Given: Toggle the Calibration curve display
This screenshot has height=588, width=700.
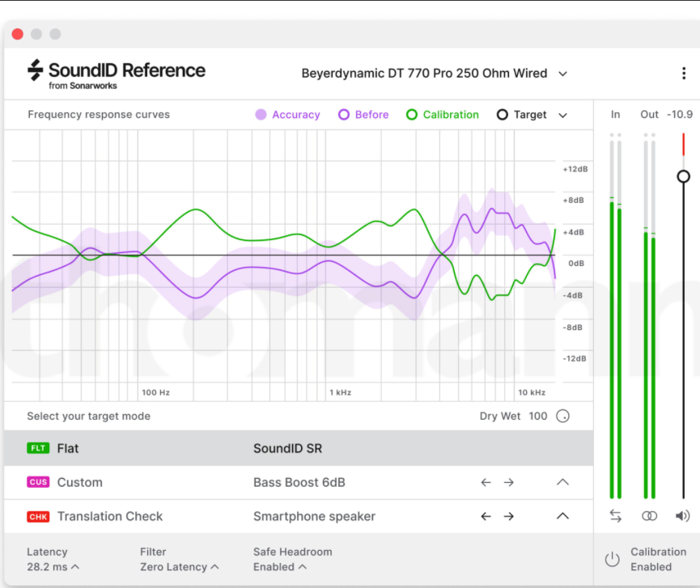Looking at the screenshot, I should point(443,115).
